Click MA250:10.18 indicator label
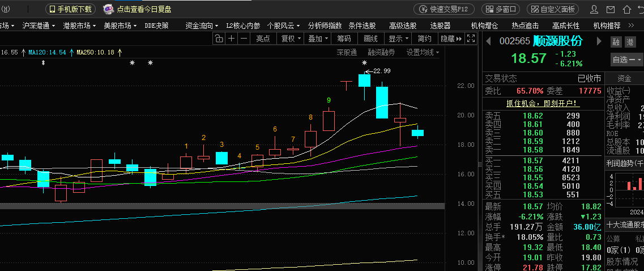Image resolution: width=644 pixels, height=271 pixels. click(95, 52)
